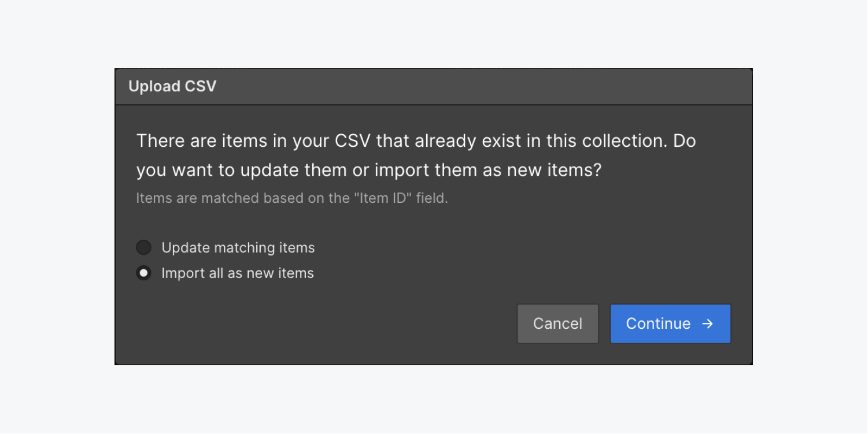The width and height of the screenshot is (868, 434).
Task: Select the Import all as new items option
Action: pyautogui.click(x=143, y=273)
